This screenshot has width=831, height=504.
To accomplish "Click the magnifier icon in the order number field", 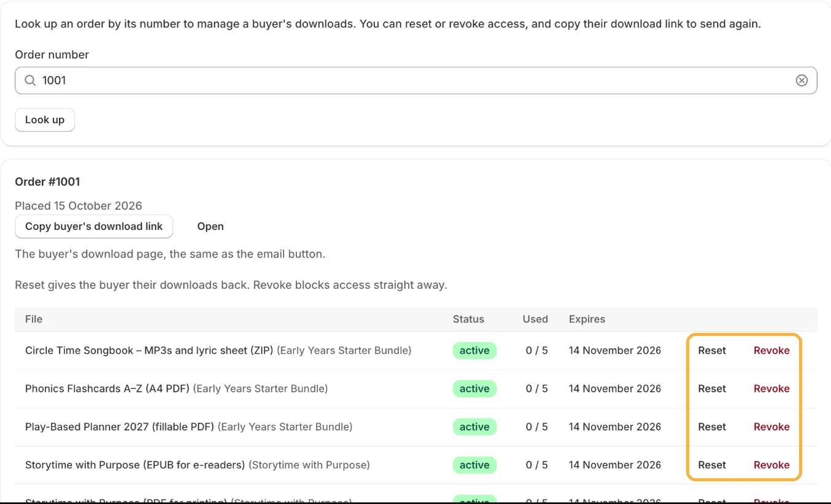I will [30, 80].
